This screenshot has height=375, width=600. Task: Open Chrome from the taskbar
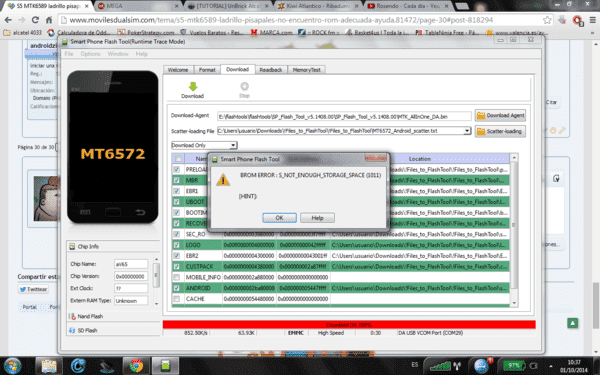point(136,366)
